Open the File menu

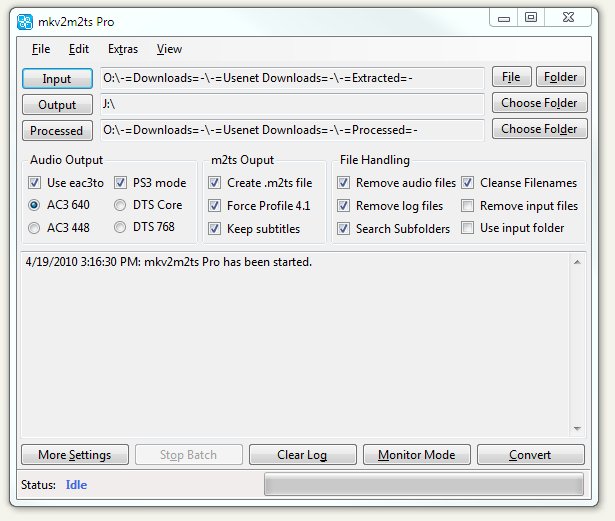point(41,49)
